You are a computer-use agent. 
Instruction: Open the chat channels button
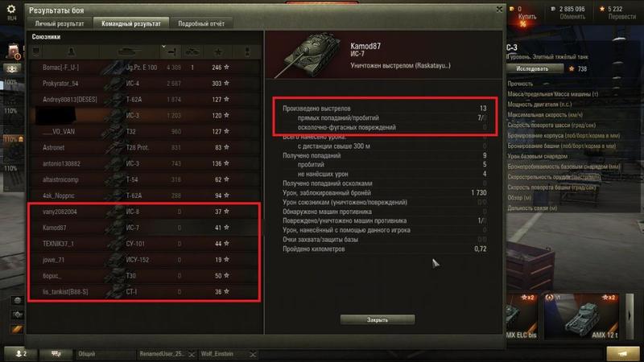point(56,354)
